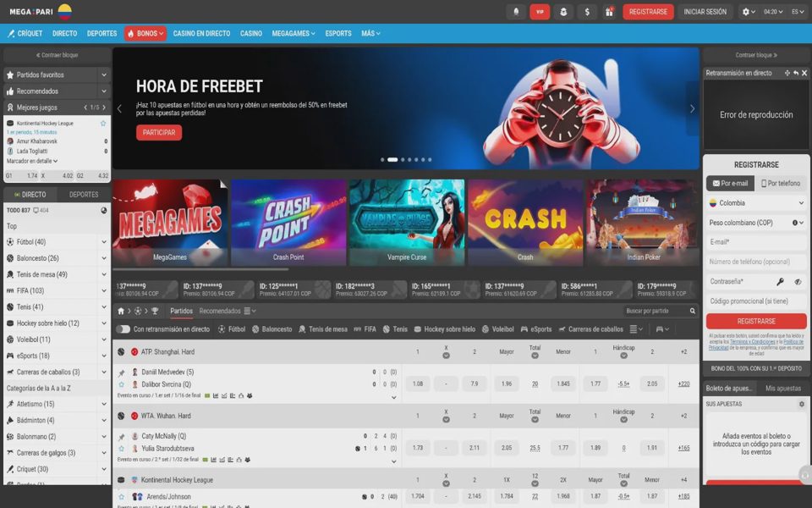Open the Términos y Condiciones link
This screenshot has height=508, width=812.
tap(753, 342)
